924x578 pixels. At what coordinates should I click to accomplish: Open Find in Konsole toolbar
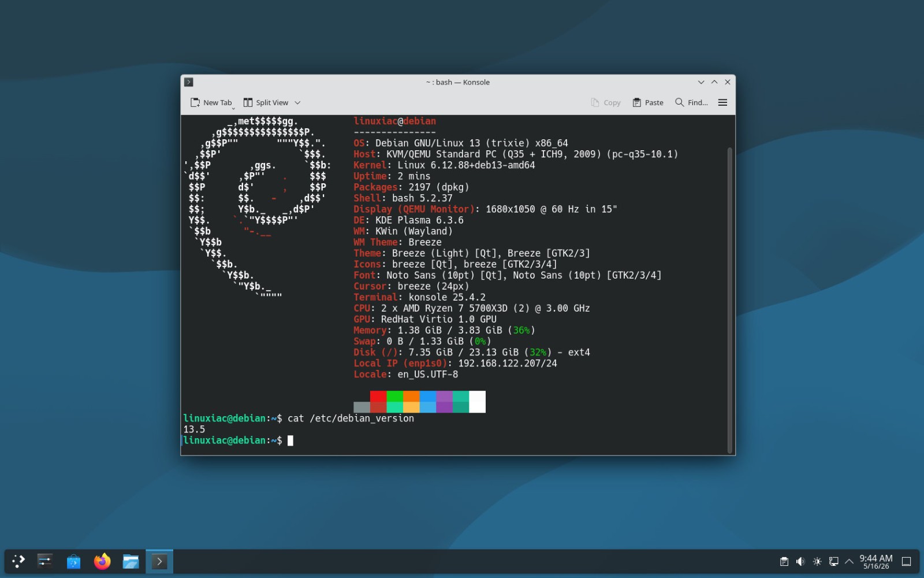pyautogui.click(x=691, y=102)
